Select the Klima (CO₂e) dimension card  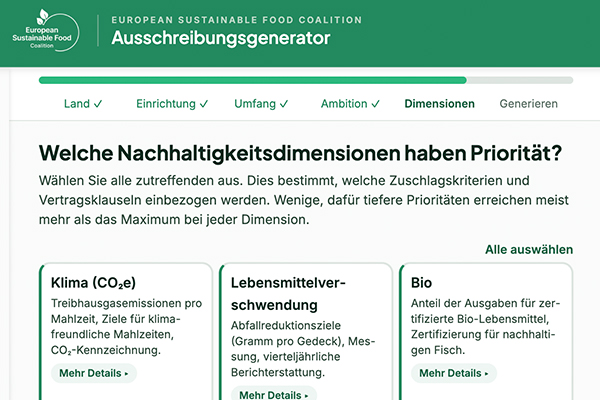126,331
